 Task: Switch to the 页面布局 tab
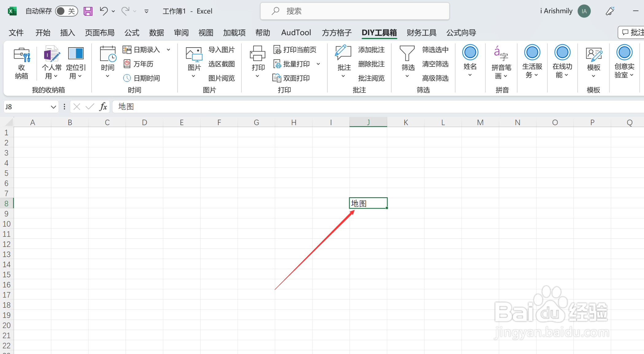coord(100,33)
